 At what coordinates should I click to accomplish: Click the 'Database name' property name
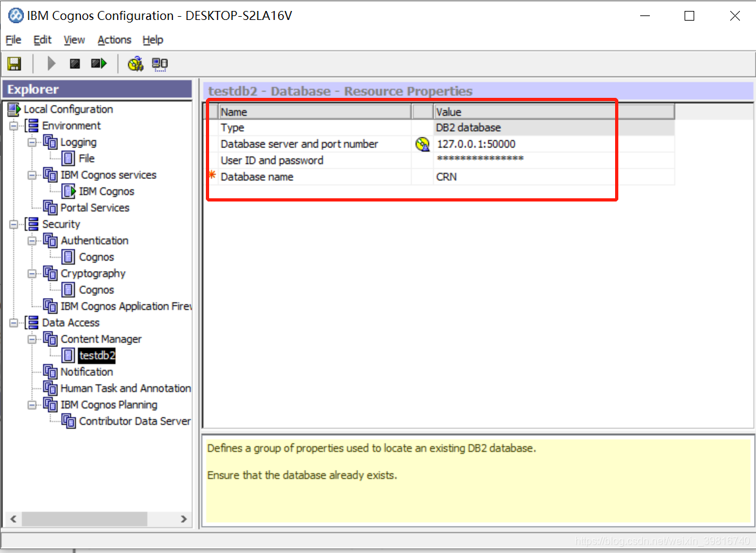(257, 177)
